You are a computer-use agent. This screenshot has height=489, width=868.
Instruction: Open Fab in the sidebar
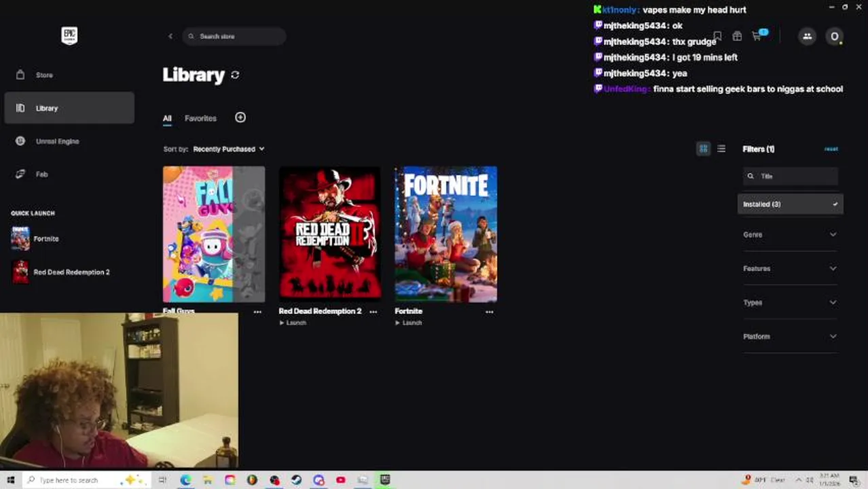(x=69, y=174)
